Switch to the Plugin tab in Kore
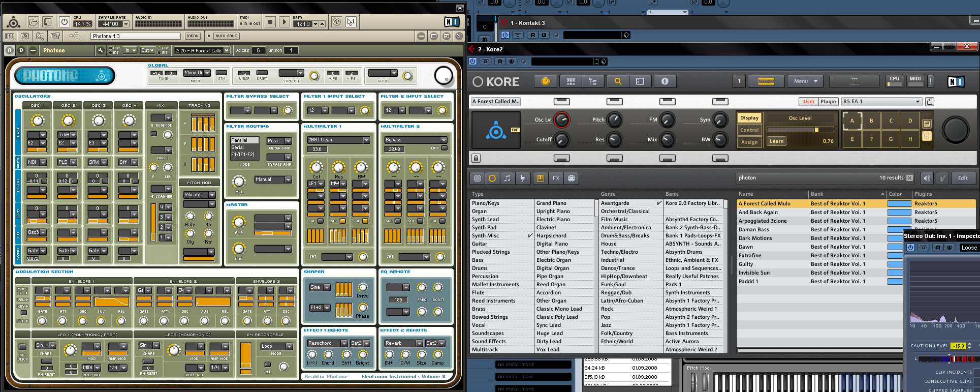The height and width of the screenshot is (392, 980). pos(828,102)
